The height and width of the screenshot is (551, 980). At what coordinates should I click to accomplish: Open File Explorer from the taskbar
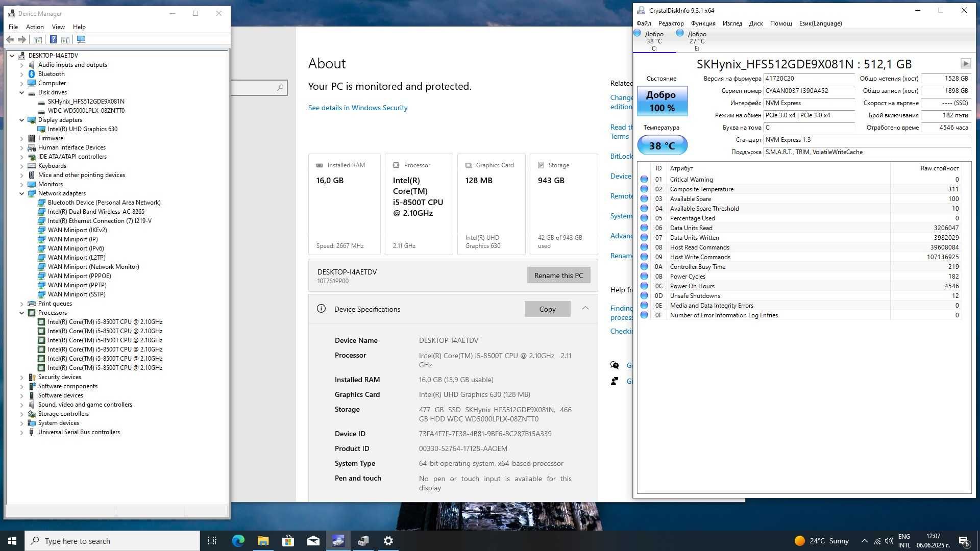tap(263, 541)
